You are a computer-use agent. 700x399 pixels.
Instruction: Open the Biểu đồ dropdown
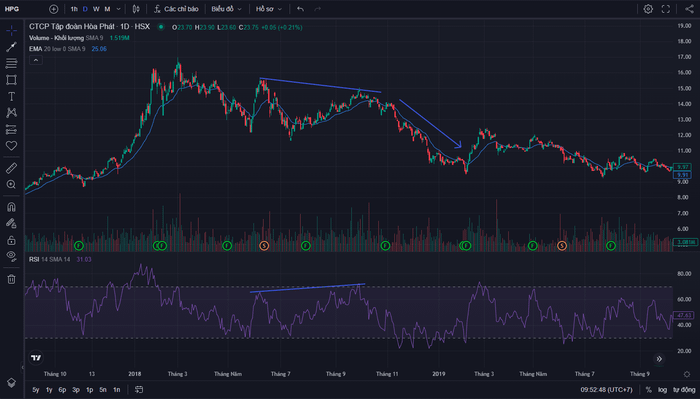[226, 9]
